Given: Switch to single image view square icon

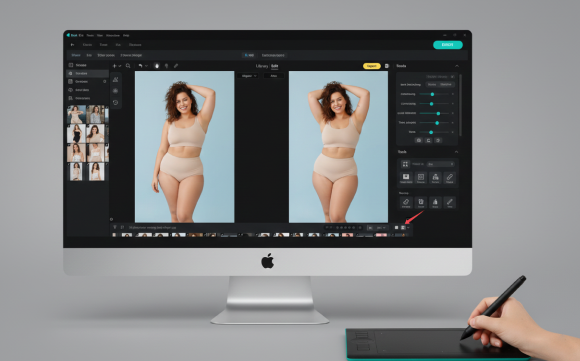Looking at the screenshot, I should (x=397, y=228).
